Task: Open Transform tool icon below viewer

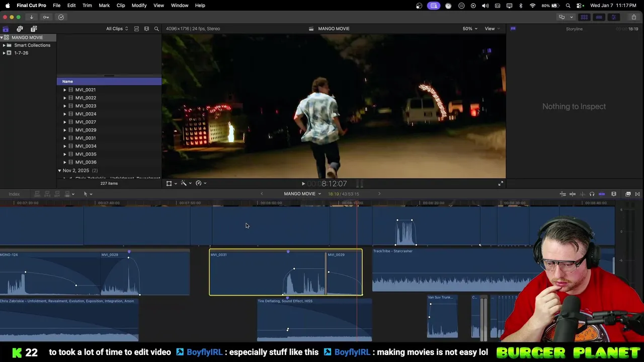Action: [x=170, y=184]
